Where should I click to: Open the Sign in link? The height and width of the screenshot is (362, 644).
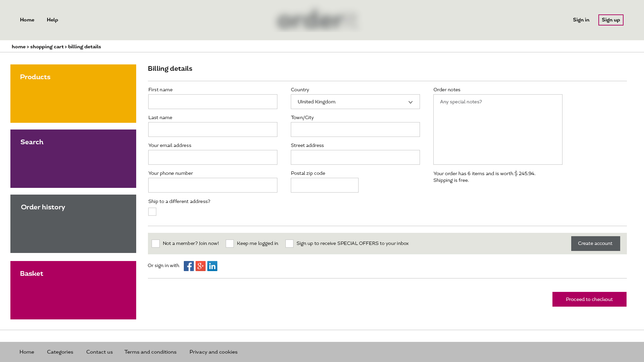tap(581, 20)
